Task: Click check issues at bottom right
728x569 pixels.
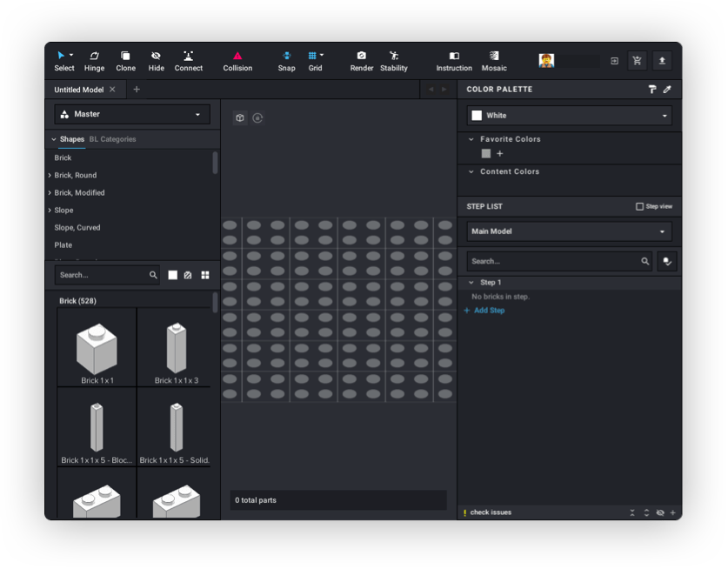Action: 489,512
